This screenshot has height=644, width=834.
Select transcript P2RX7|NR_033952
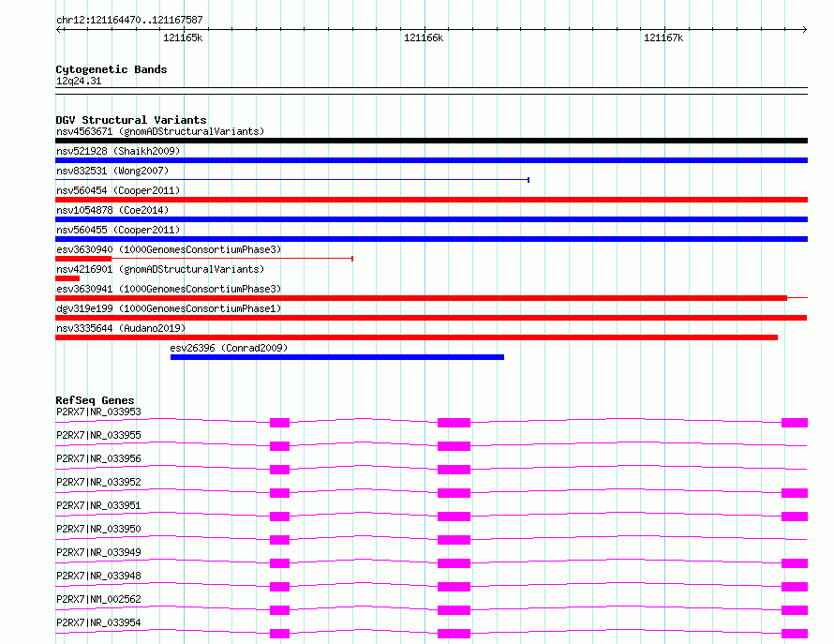pyautogui.click(x=98, y=482)
